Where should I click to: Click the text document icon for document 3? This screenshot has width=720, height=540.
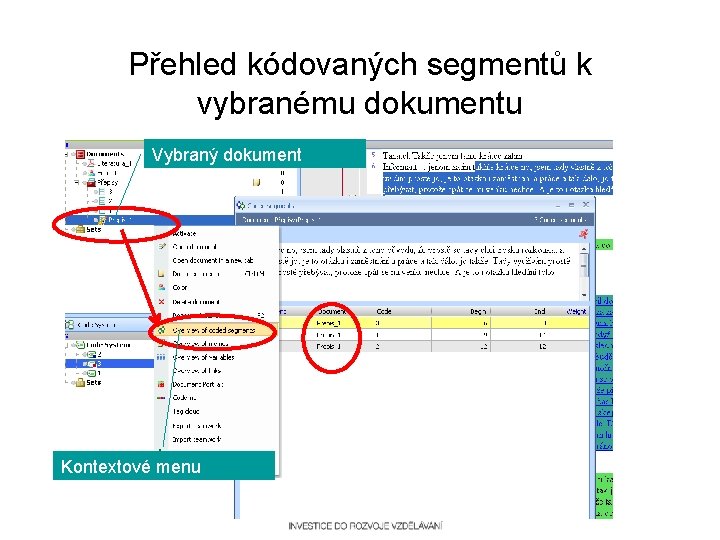[102, 191]
